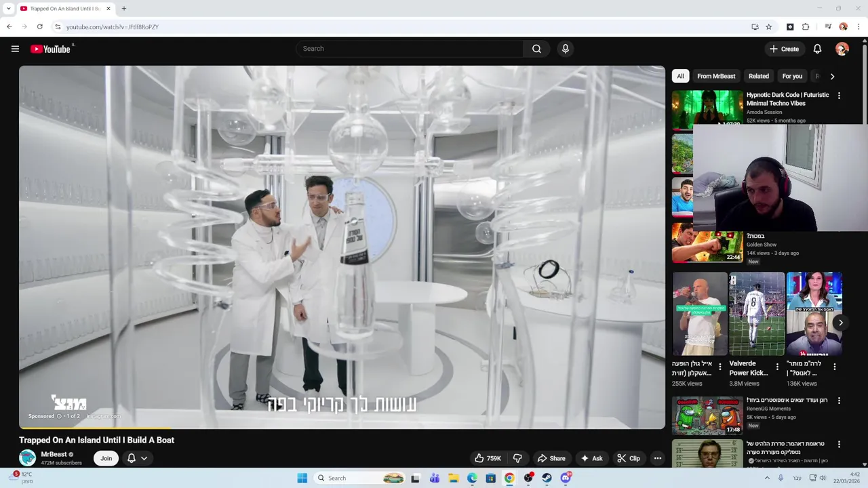The image size is (868, 488).
Task: Open the MrBeast channel avatar
Action: 27,458
